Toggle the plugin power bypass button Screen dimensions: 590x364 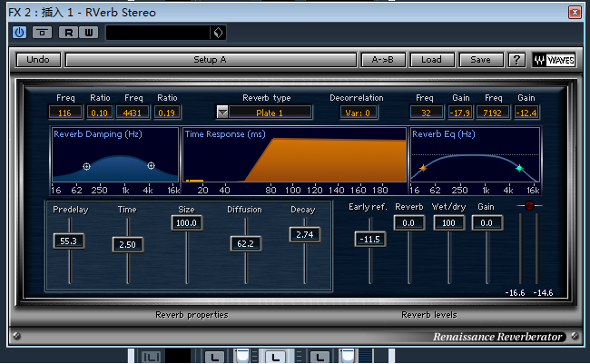click(19, 33)
